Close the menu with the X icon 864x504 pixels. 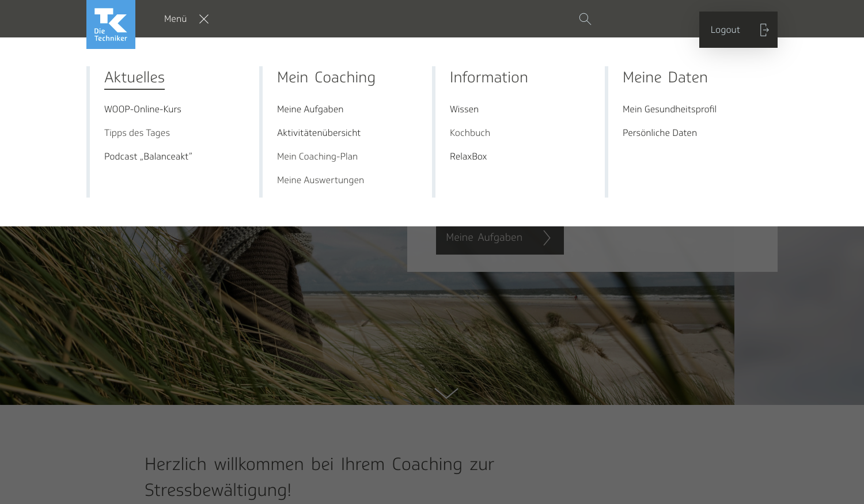[x=204, y=19]
